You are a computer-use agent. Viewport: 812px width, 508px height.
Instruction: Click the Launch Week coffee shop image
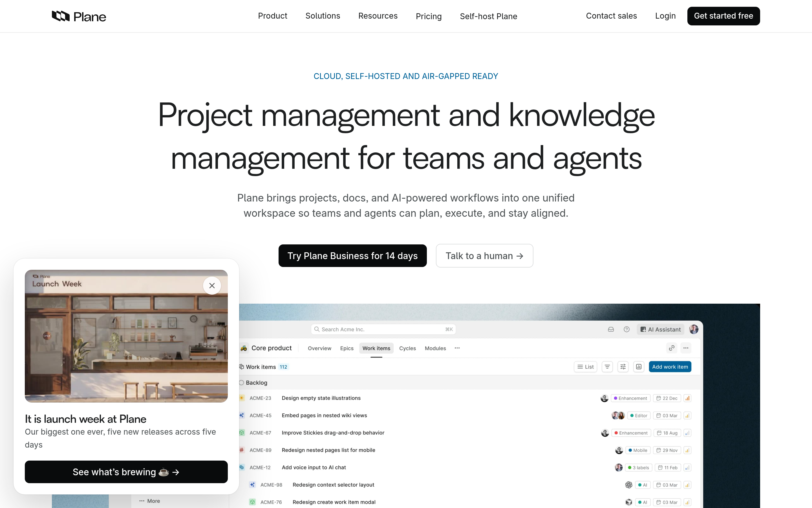[126, 336]
